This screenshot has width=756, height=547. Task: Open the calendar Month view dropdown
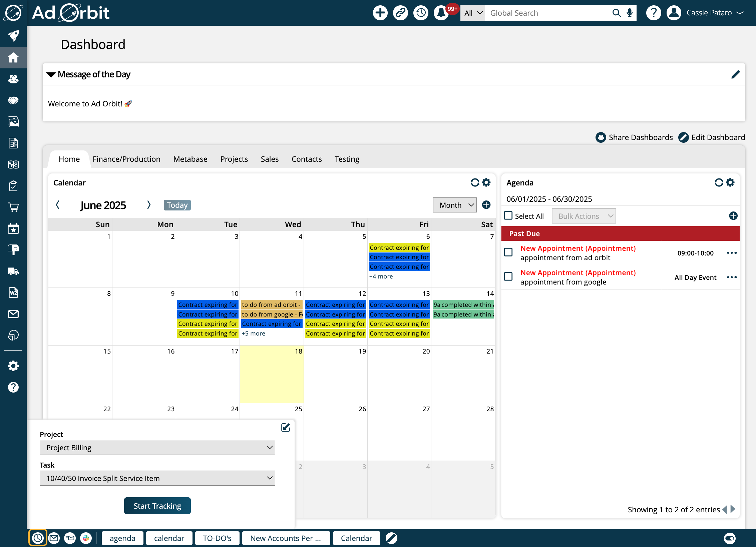click(x=455, y=205)
